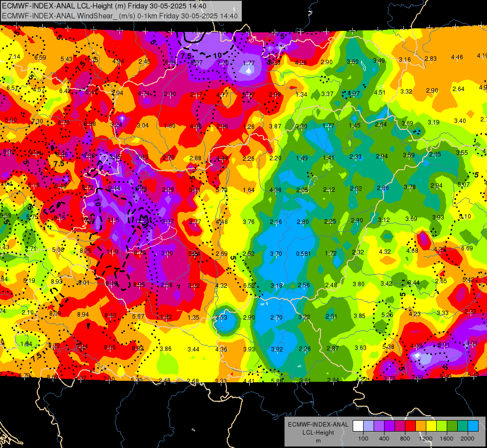Click the wind shear value 2.12
The height and width of the screenshot is (448, 487).
[x=329, y=189]
